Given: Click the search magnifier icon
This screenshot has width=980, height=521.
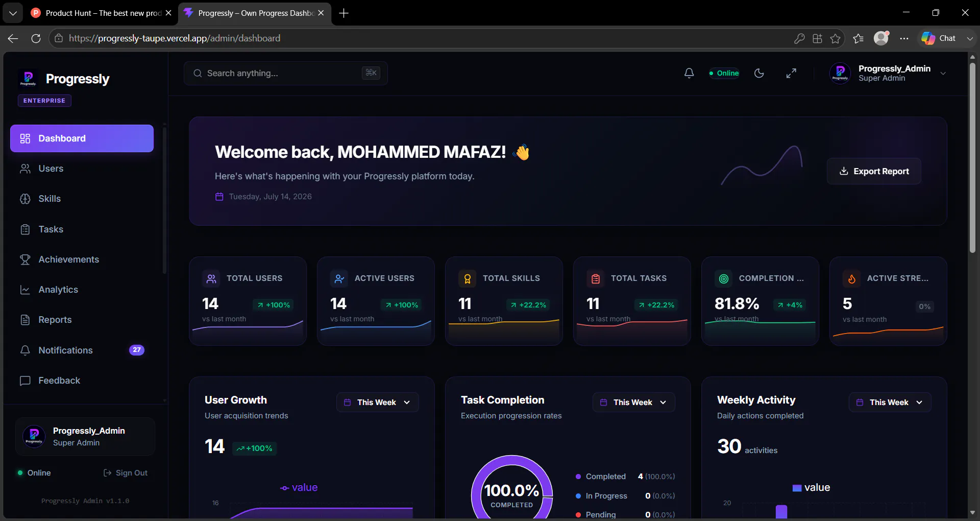Looking at the screenshot, I should click(198, 74).
